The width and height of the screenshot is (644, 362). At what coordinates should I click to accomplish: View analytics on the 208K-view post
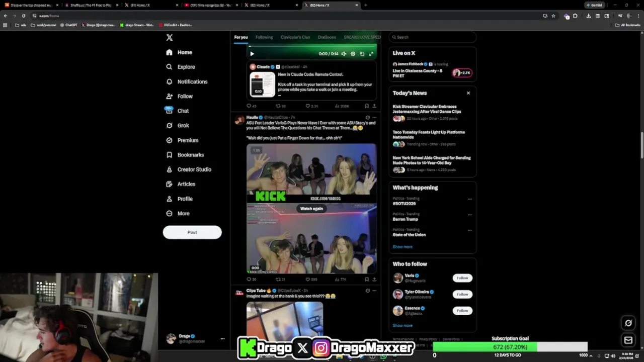point(342,106)
